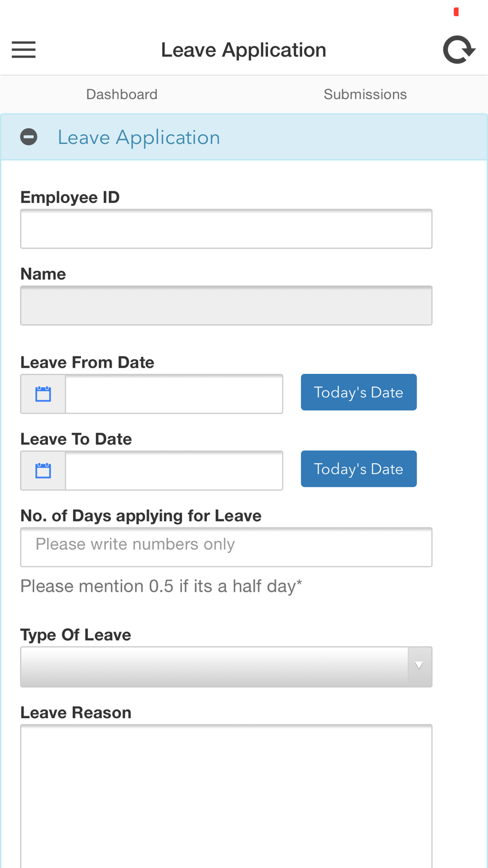Focus the Leave From Date text box
The height and width of the screenshot is (868, 488).
[x=174, y=394]
